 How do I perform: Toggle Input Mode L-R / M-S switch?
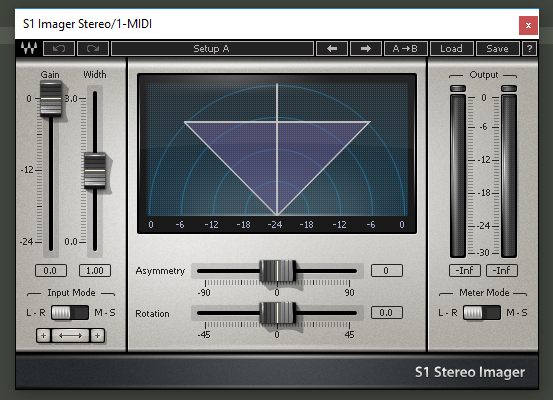pyautogui.click(x=70, y=313)
